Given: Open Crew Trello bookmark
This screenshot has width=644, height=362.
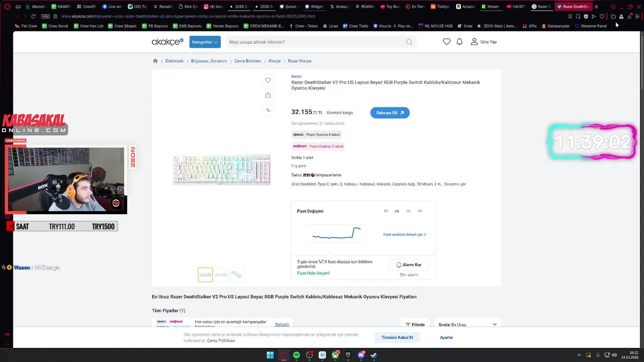Looking at the screenshot, I should coord(355,26).
